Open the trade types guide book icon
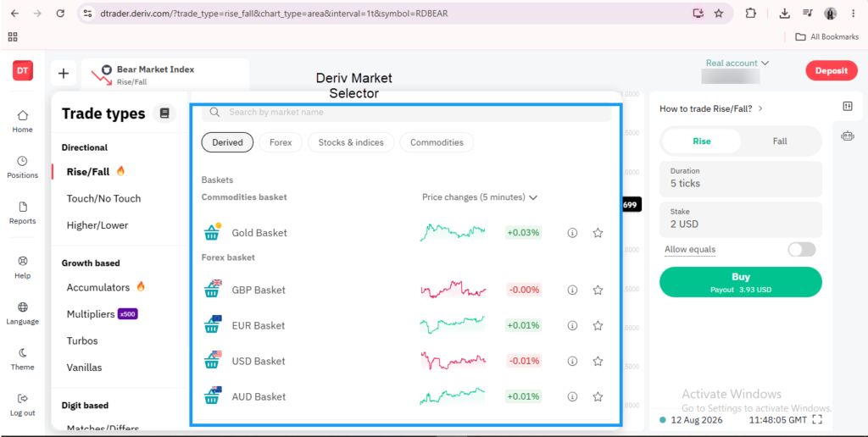Image resolution: width=868 pixels, height=437 pixels. pyautogui.click(x=164, y=113)
